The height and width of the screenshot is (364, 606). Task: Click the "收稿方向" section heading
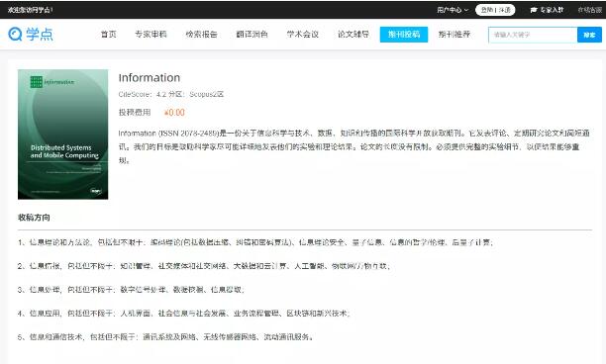34,218
